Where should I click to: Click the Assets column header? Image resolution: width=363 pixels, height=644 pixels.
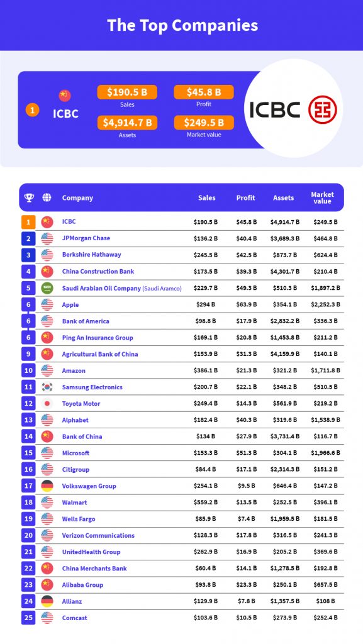[x=283, y=197]
